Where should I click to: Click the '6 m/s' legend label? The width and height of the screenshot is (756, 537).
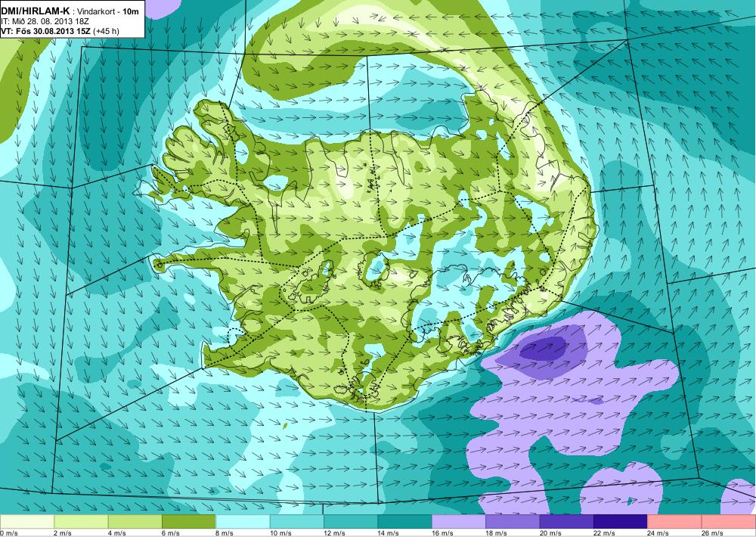[171, 533]
